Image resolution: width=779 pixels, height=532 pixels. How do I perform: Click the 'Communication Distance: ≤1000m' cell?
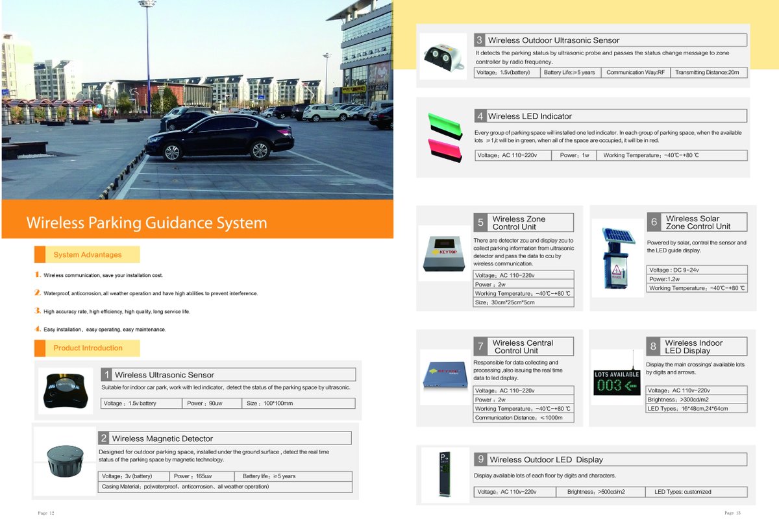(524, 418)
